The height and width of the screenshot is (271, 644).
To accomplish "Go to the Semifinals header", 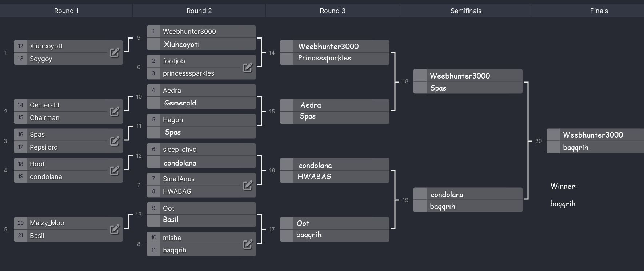I will click(466, 11).
